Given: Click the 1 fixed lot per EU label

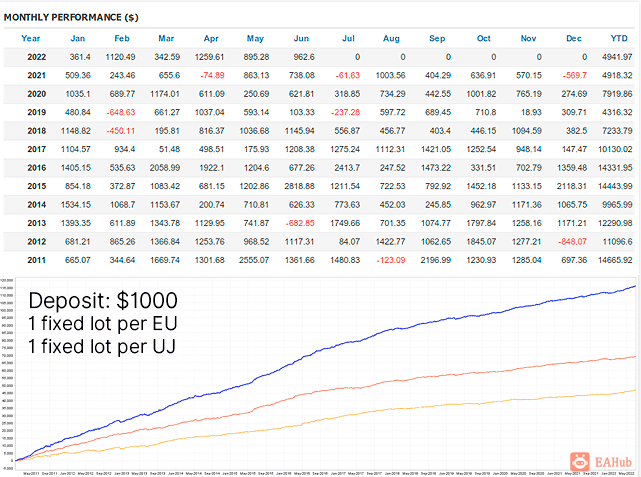Looking at the screenshot, I should pos(103,324).
